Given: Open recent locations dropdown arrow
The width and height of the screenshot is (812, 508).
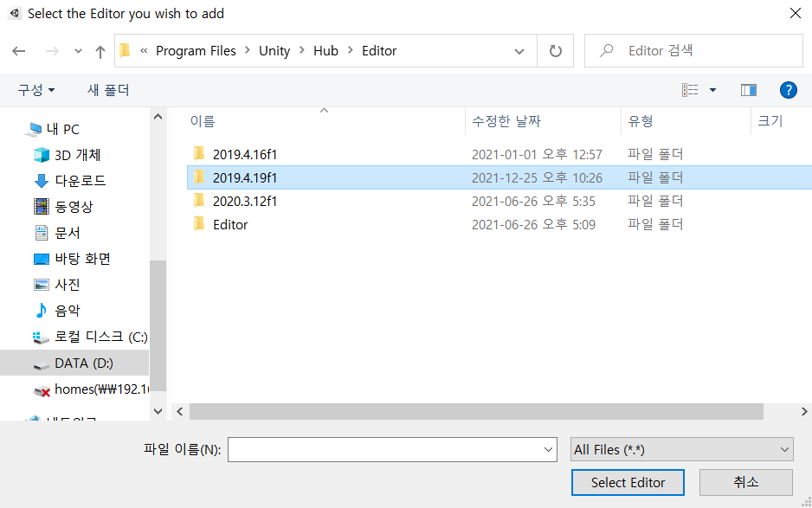Looking at the screenshot, I should 78,51.
